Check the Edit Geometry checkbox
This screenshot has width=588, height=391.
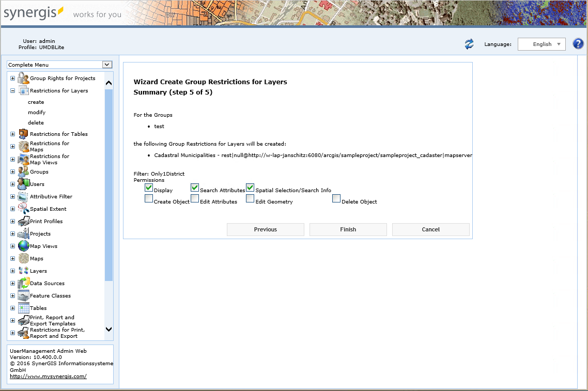pyautogui.click(x=250, y=198)
